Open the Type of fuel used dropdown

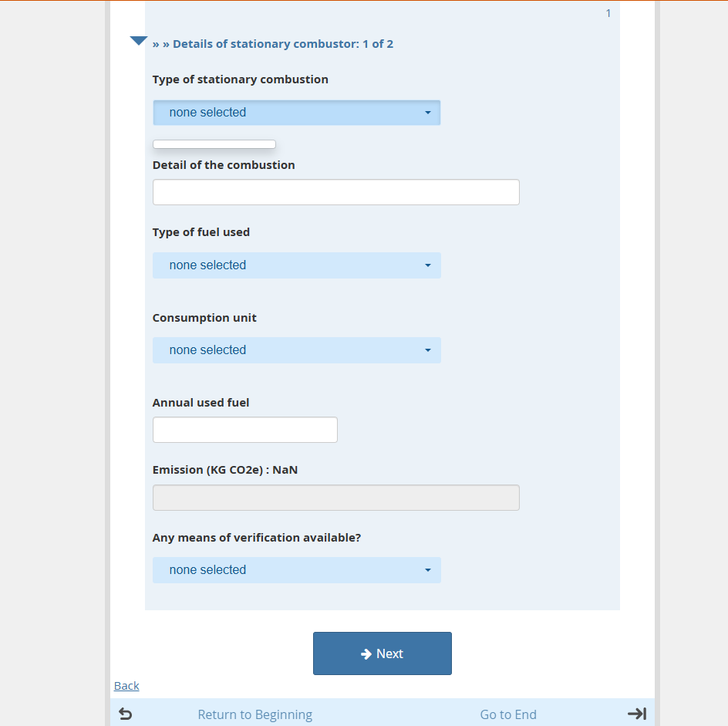(x=296, y=265)
